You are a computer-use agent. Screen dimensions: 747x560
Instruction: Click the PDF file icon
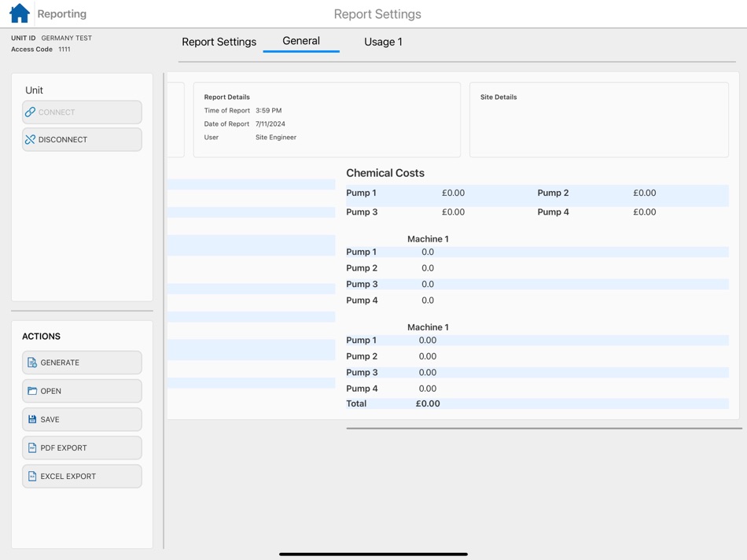pos(32,448)
